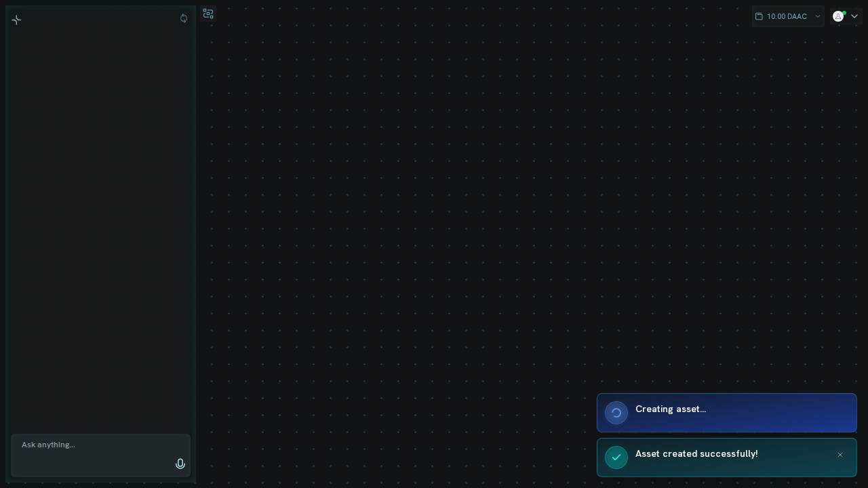
Task: Click the loading spinner on Creating asset toast
Action: (616, 413)
